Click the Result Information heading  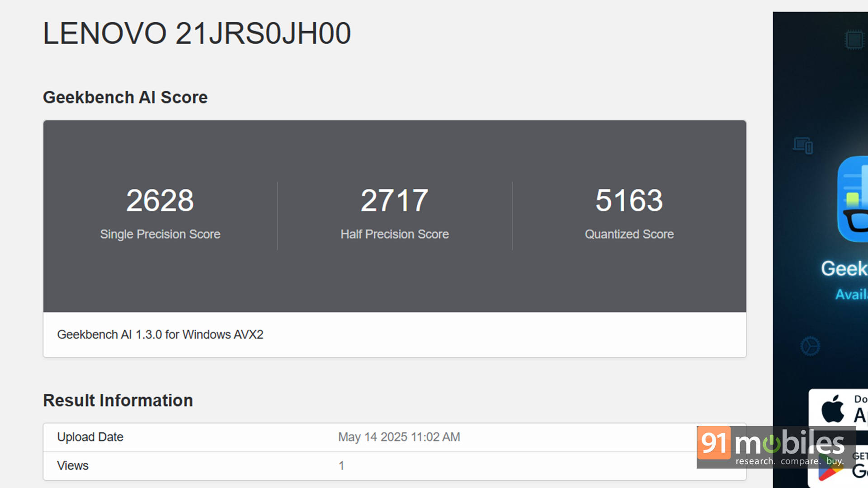pos(118,400)
